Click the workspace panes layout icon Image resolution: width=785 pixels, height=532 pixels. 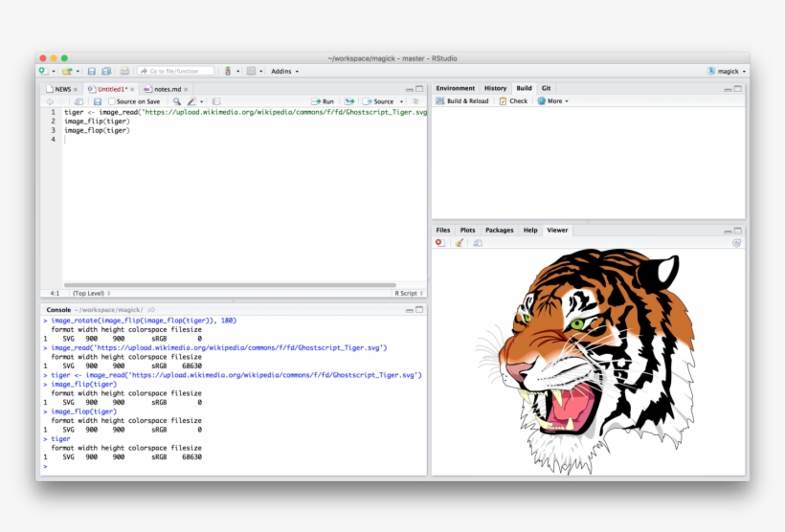click(252, 71)
